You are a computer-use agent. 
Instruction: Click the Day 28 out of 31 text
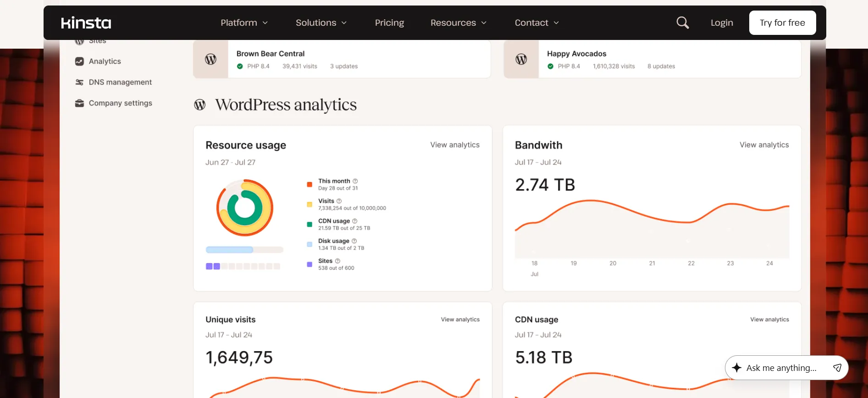point(338,188)
